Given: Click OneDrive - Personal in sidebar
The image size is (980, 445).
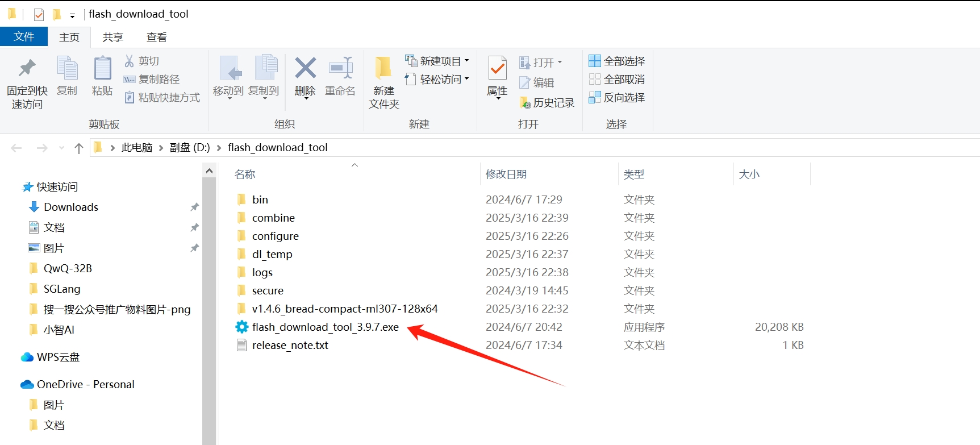Looking at the screenshot, I should pos(85,384).
